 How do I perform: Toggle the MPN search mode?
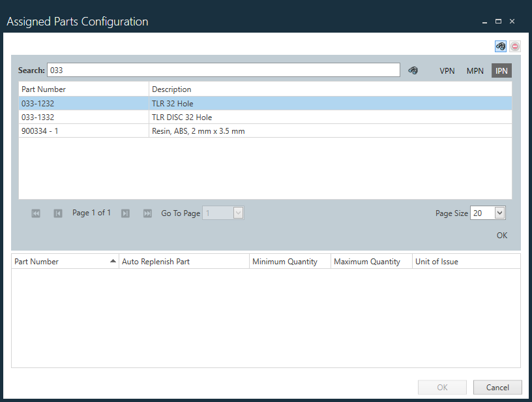(475, 70)
